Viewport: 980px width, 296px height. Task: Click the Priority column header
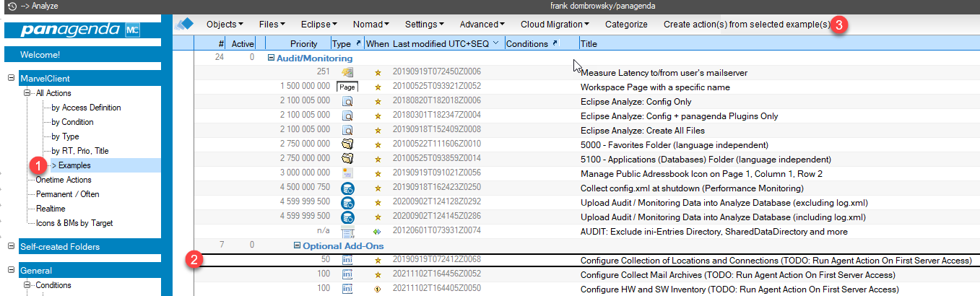click(303, 44)
